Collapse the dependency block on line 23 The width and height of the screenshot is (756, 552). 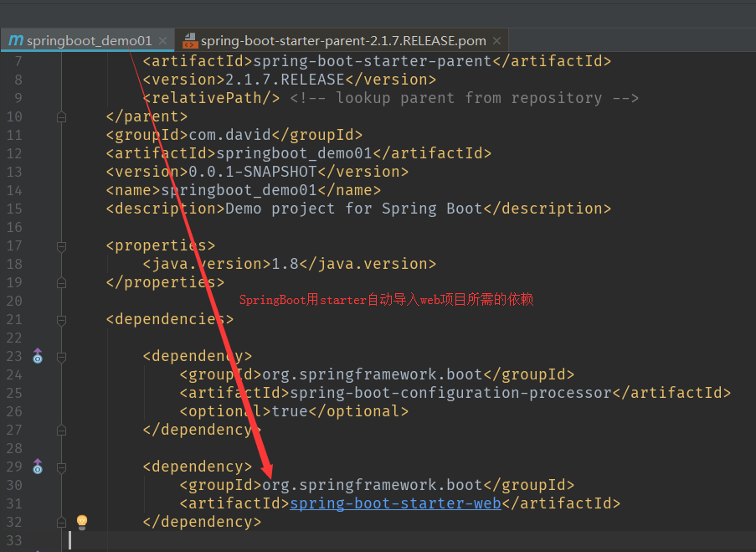click(61, 357)
